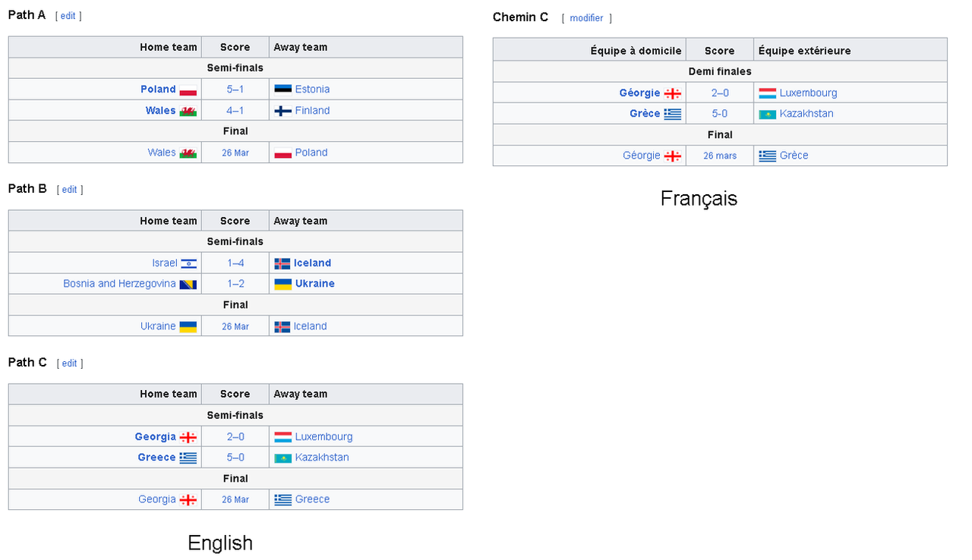Open the 26 Mar link in Path B final
Screen dimensions: 972x560
pyautogui.click(x=235, y=327)
